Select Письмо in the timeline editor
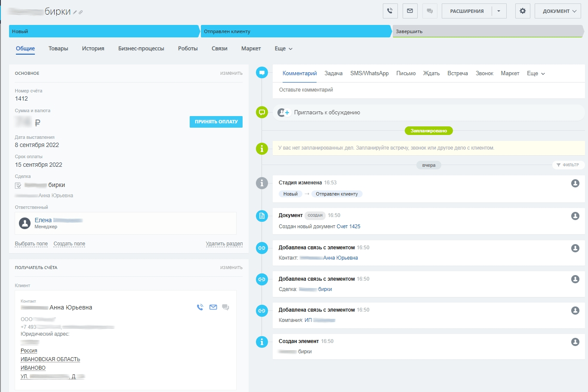Screen dimensions: 588x392 406,73
